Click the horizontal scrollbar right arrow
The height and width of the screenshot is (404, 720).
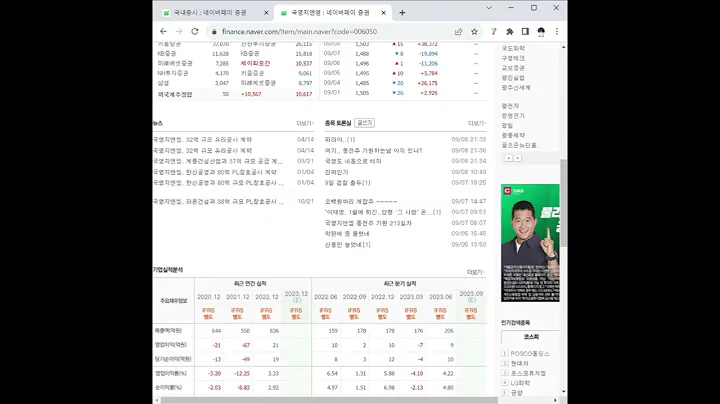(555, 400)
